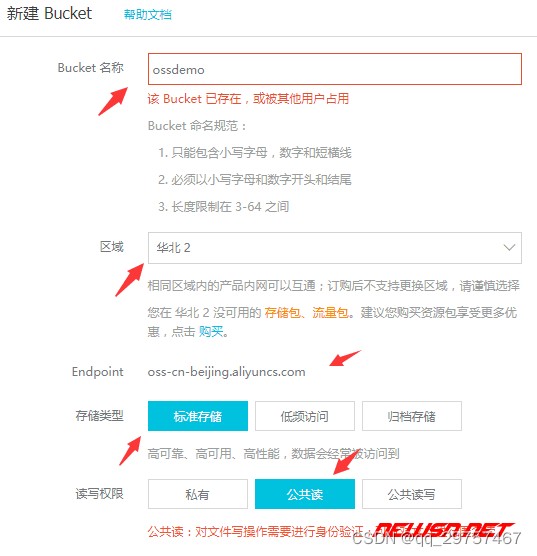Select 标准存储 storage type

click(x=198, y=416)
